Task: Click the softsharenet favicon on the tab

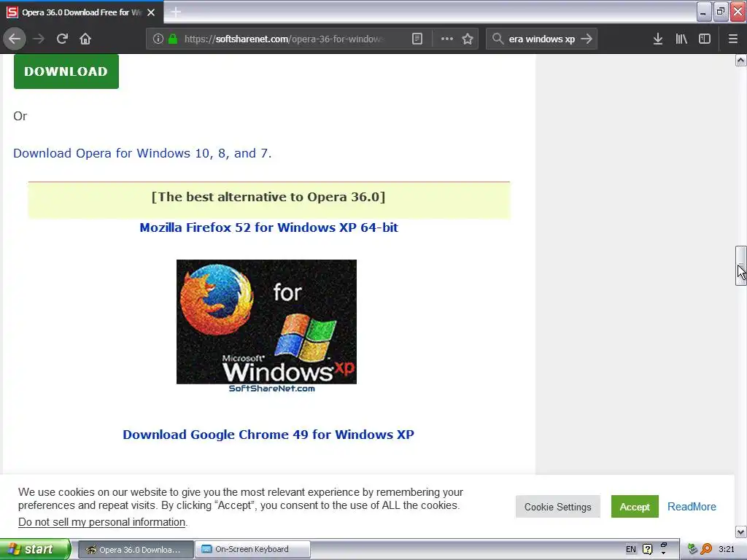Action: [12, 12]
